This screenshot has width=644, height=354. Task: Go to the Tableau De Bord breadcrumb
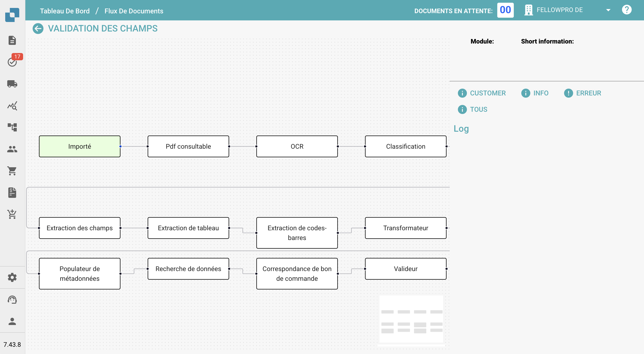point(65,11)
